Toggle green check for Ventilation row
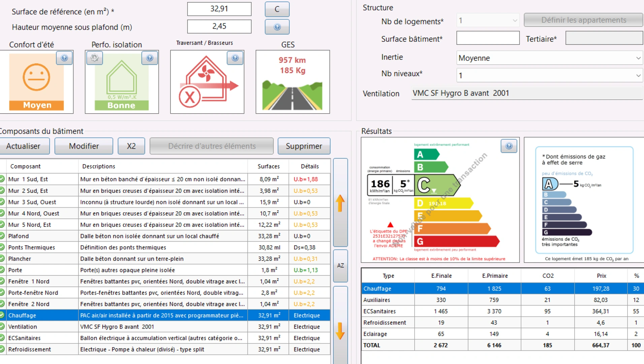The image size is (644, 364). click(2, 327)
